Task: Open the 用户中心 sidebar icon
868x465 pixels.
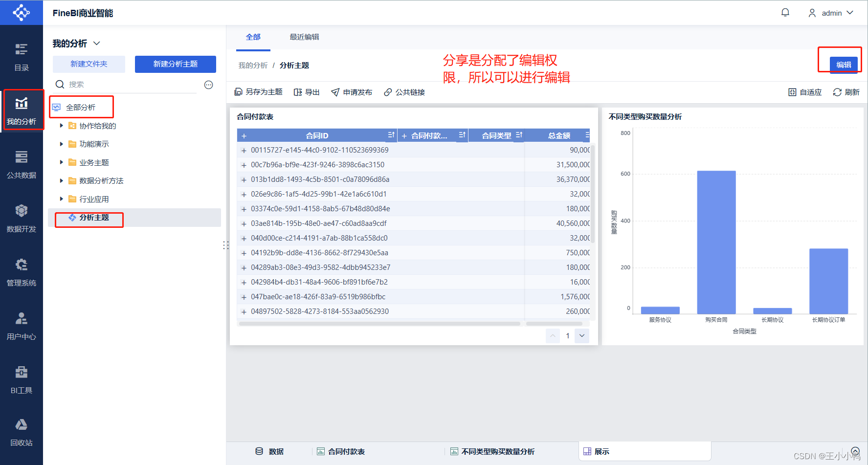Action: pyautogui.click(x=21, y=318)
